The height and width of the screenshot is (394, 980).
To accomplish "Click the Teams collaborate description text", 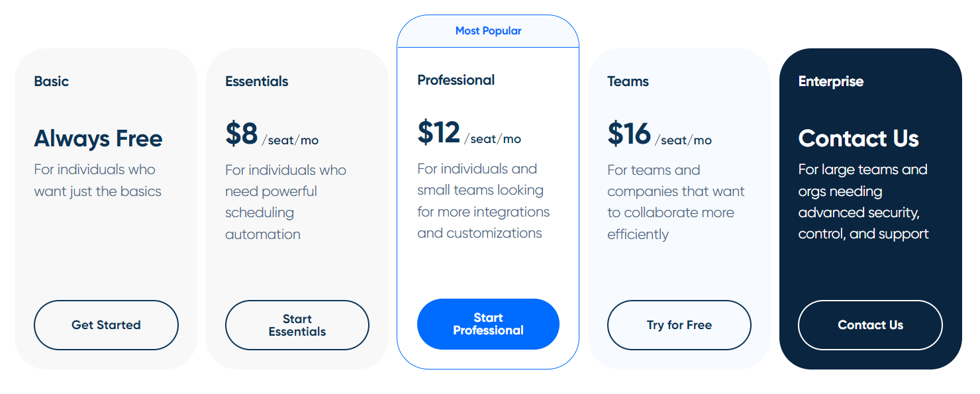I will pyautogui.click(x=676, y=202).
